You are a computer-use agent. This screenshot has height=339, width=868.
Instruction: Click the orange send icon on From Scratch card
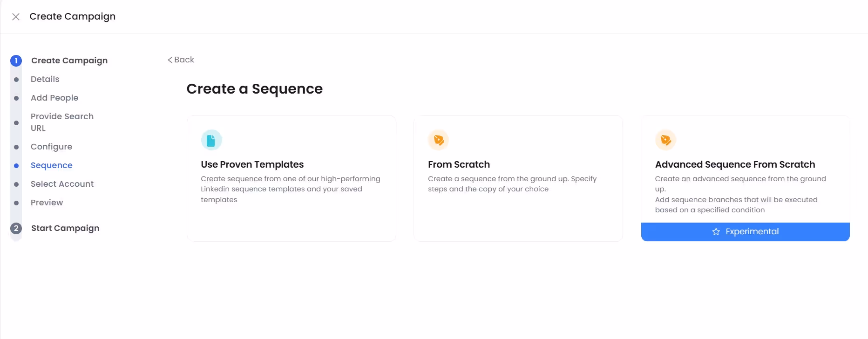(438, 139)
